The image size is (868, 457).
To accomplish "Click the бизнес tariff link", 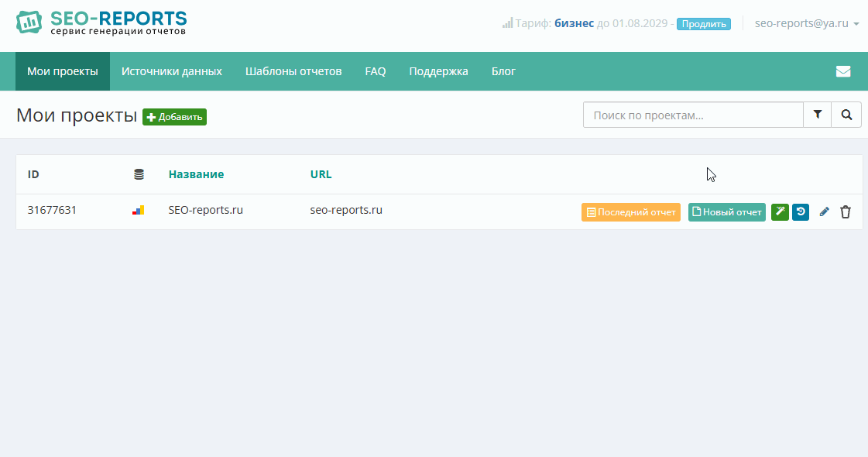I will pyautogui.click(x=574, y=23).
